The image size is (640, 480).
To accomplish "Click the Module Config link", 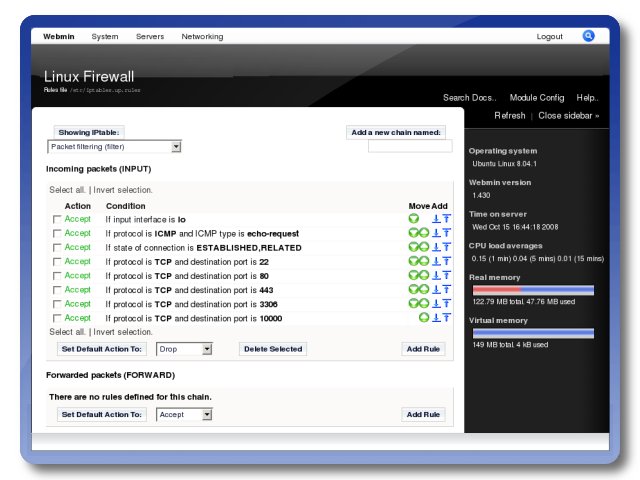I will click(x=536, y=98).
